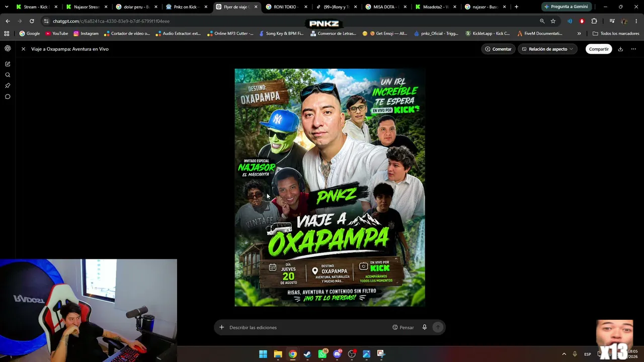This screenshot has height=362, width=644.
Task: Click the taskbar microphone tray icon
Action: (x=575, y=354)
